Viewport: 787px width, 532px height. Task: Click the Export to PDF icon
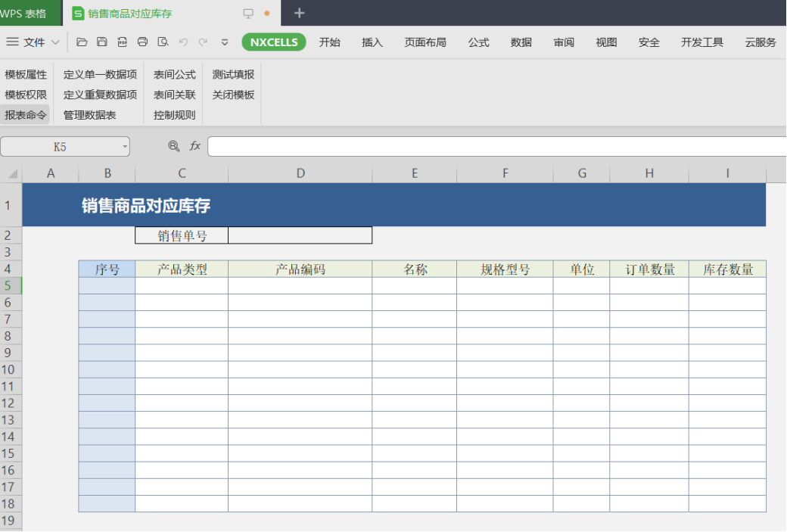122,42
